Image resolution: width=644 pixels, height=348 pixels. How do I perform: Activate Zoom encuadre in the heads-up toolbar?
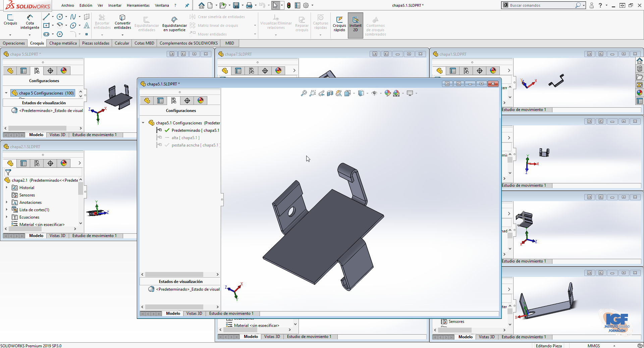tap(313, 93)
